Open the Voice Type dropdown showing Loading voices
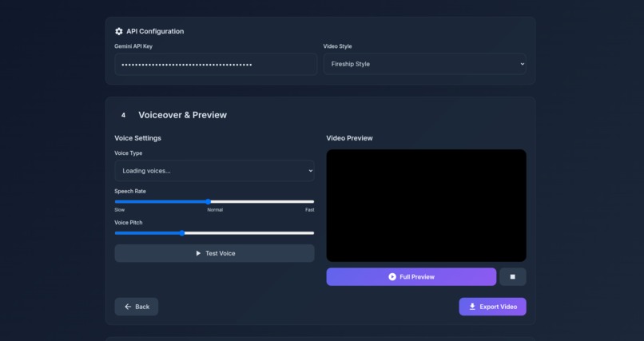 tap(214, 171)
